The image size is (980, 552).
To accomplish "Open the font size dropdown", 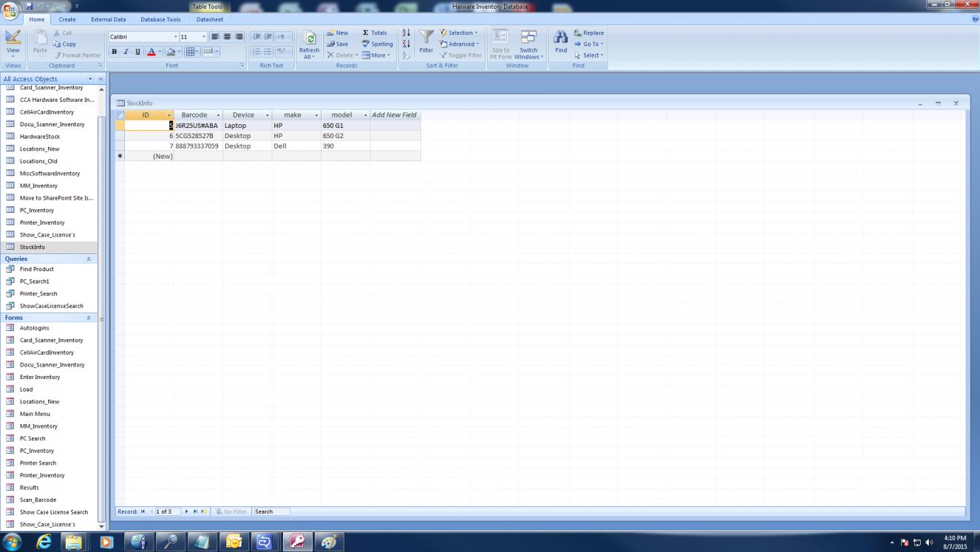I will [x=203, y=36].
